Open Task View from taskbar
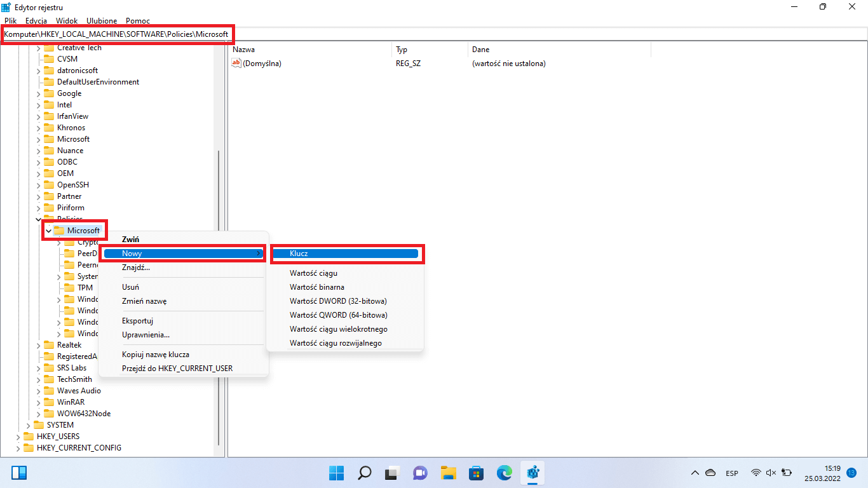The width and height of the screenshot is (868, 488). [392, 473]
